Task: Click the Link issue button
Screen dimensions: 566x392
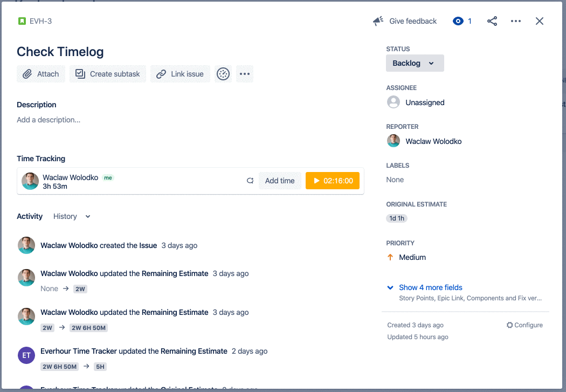Action: pyautogui.click(x=180, y=74)
